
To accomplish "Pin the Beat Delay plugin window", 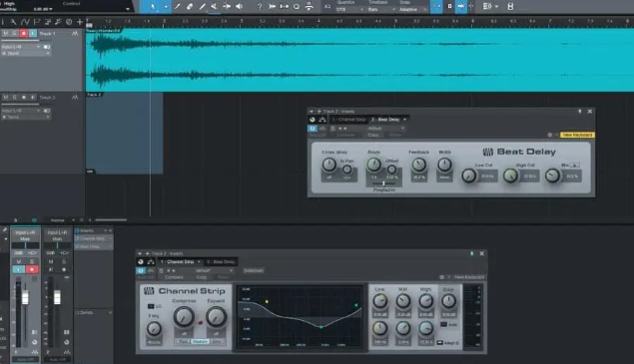I will [579, 112].
